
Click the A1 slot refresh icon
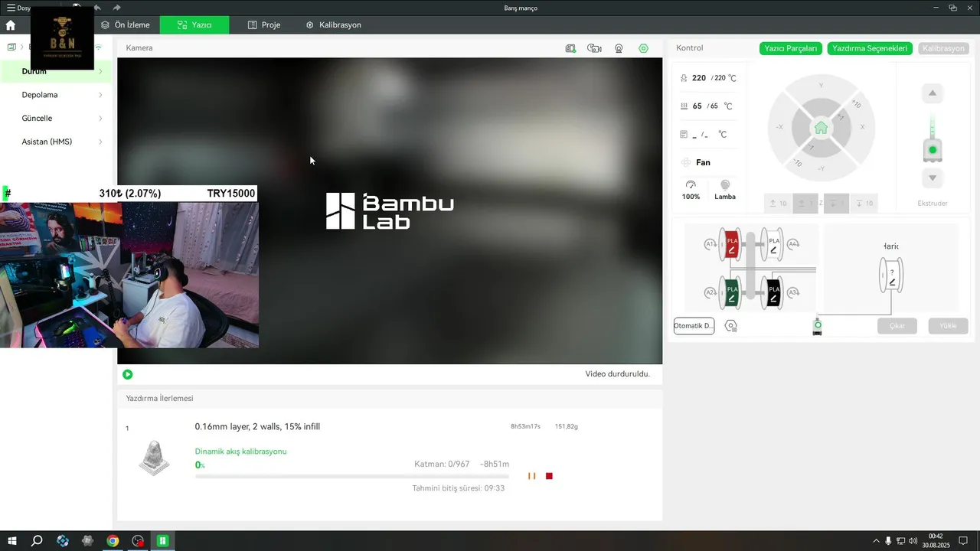[x=710, y=245]
